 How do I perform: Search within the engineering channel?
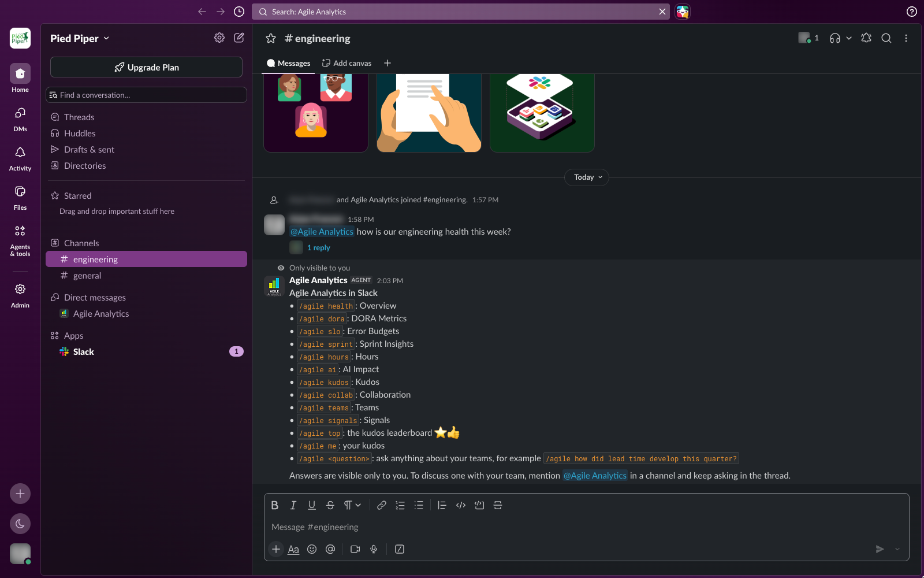click(886, 38)
